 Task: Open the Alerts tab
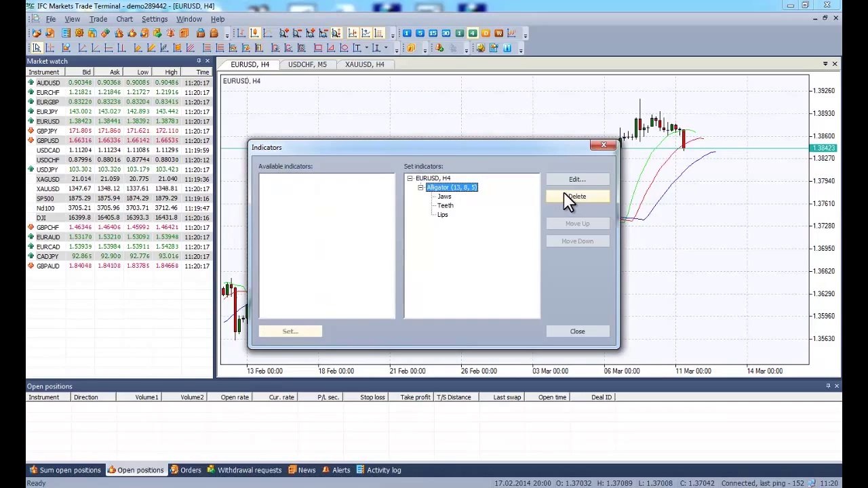point(336,470)
